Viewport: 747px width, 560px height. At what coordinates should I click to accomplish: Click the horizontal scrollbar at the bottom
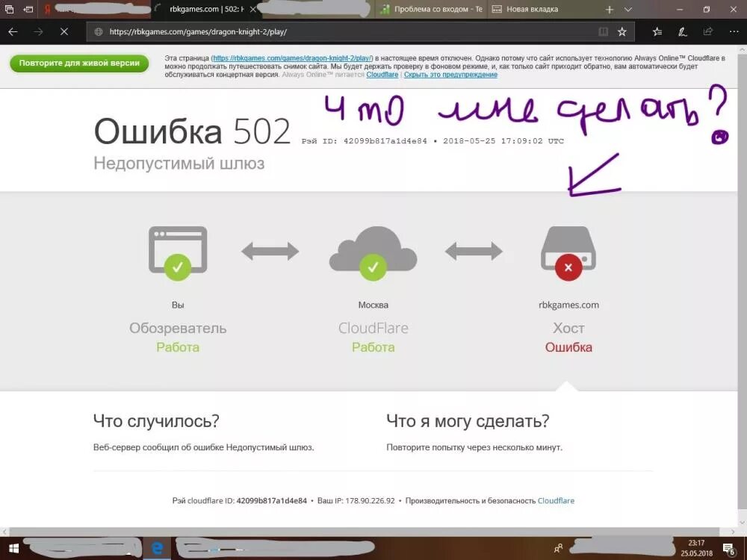point(365,532)
